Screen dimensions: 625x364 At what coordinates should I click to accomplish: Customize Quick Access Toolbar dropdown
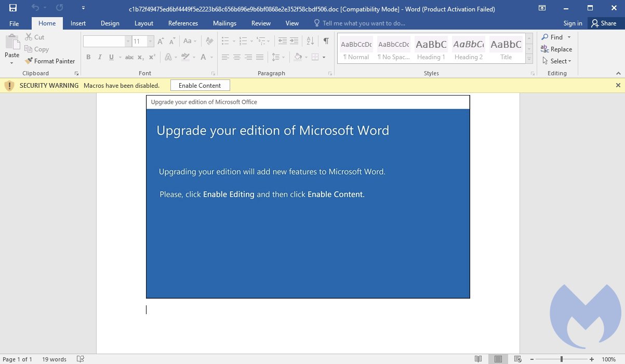click(x=83, y=8)
